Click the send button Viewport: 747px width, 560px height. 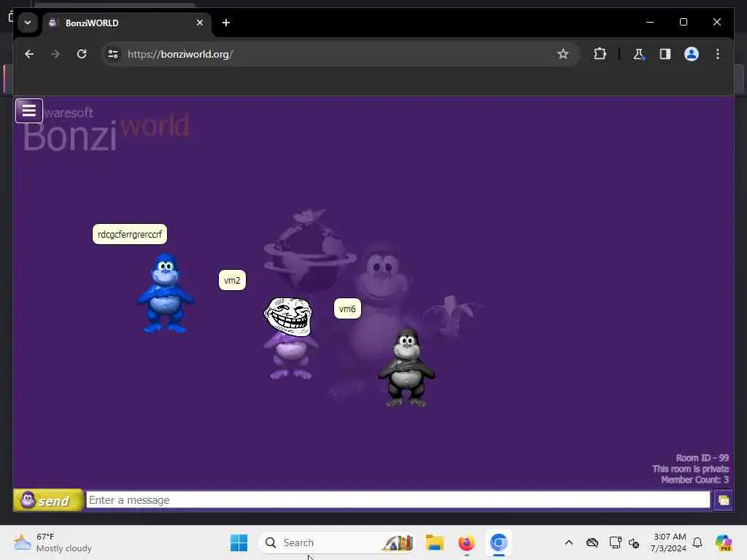49,500
